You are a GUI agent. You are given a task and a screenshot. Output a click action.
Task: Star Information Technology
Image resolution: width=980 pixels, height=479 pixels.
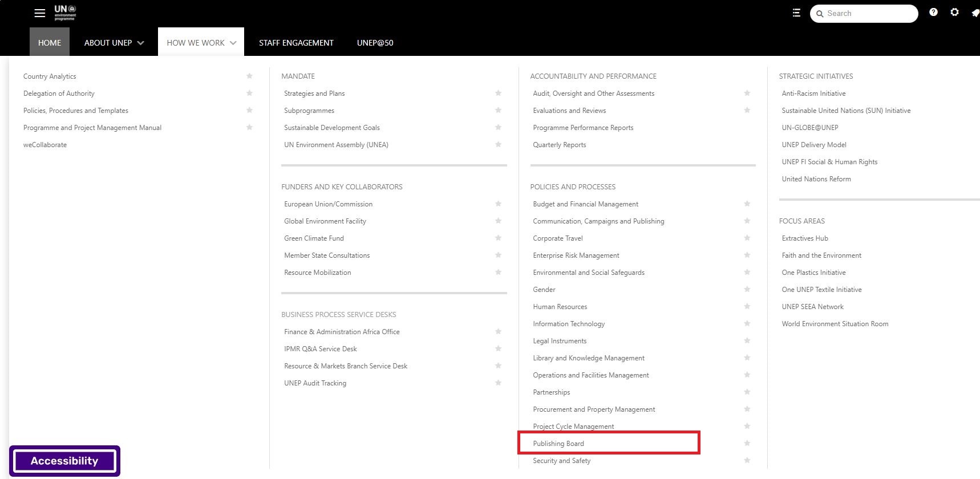(x=747, y=323)
